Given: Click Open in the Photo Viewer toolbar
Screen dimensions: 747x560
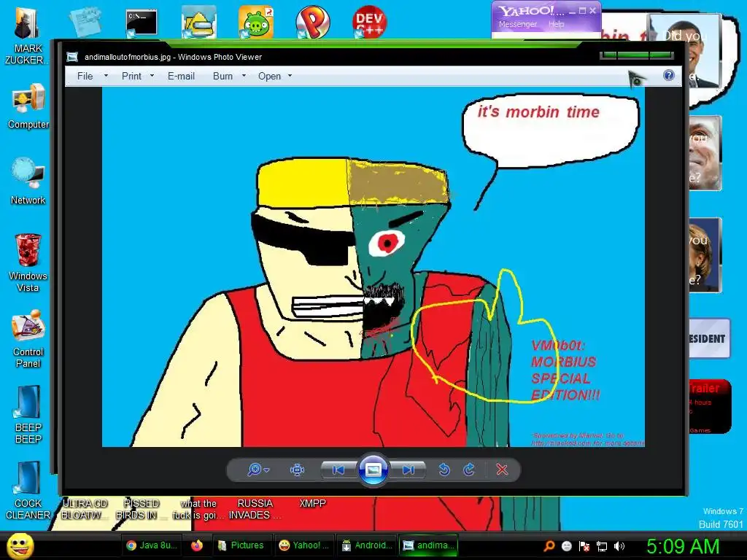Looking at the screenshot, I should pyautogui.click(x=269, y=76).
